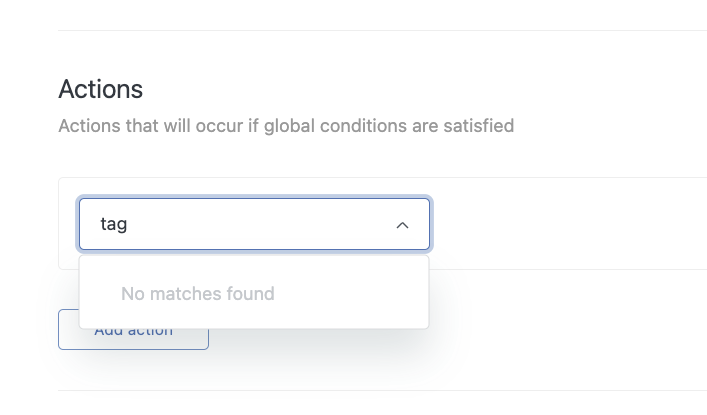Click the up-pointing caret in the action selector
Image resolution: width=707 pixels, height=415 pixels.
pos(402,225)
